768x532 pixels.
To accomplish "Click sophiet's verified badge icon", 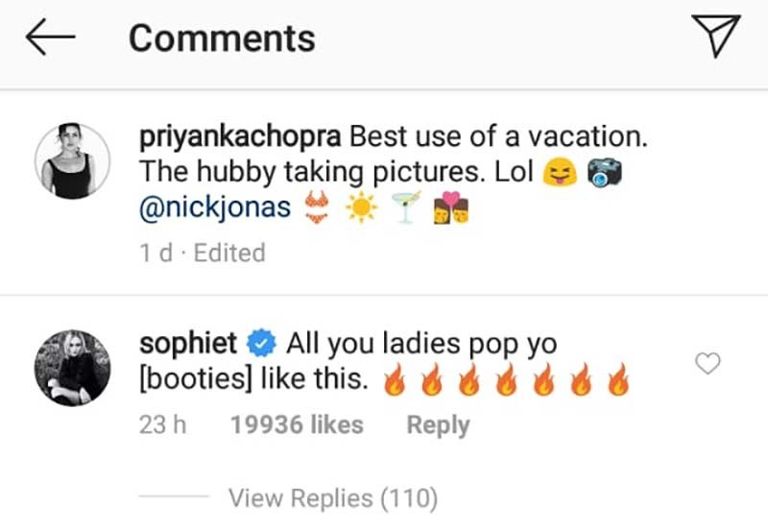I will coord(261,343).
